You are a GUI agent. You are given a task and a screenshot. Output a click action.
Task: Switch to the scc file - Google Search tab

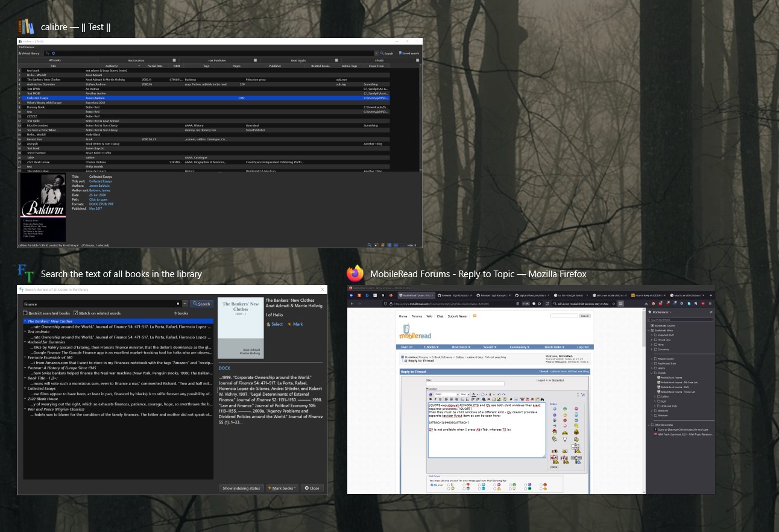click(572, 295)
